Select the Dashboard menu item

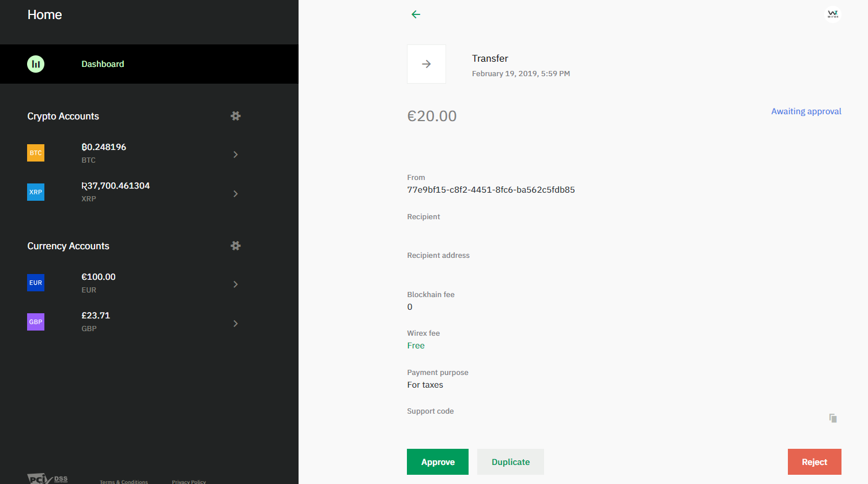(x=149, y=64)
